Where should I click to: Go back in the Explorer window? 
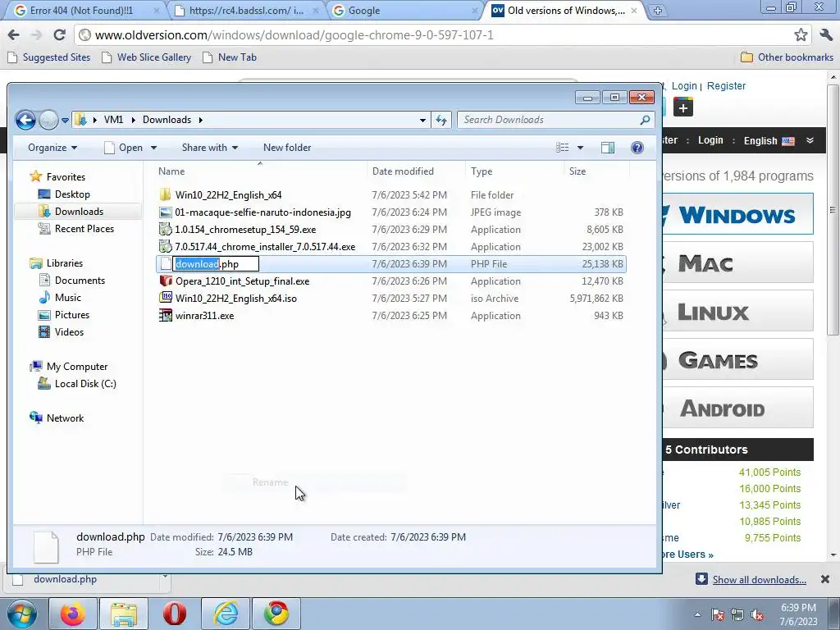click(25, 120)
